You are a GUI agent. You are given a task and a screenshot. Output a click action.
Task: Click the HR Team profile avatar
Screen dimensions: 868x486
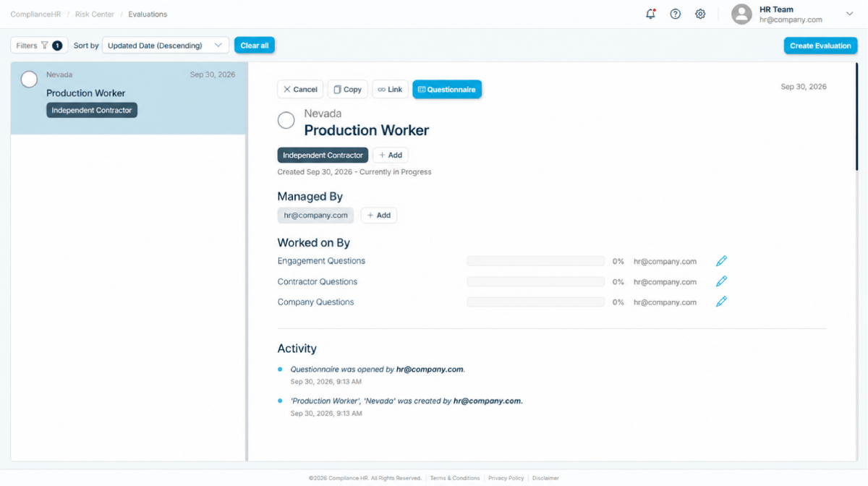coord(742,14)
